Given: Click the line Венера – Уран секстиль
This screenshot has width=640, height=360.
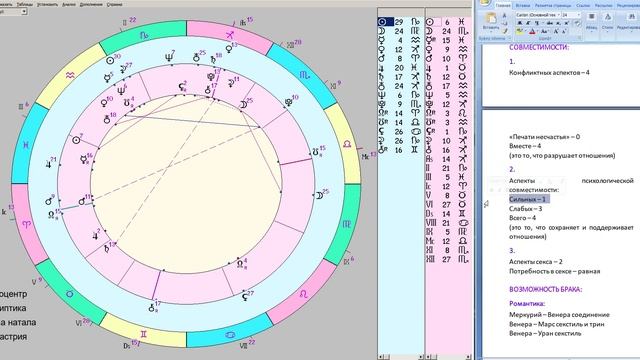Looking at the screenshot, I should pos(545,333).
